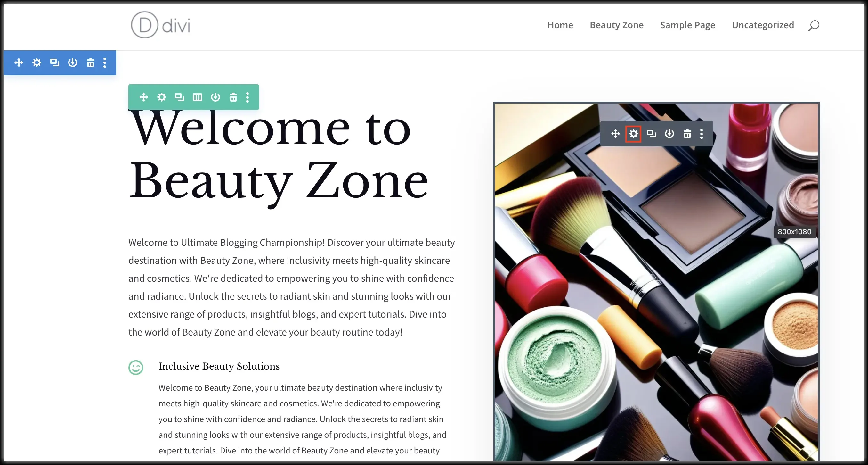Click the move icon in blue section toolbar
868x465 pixels.
[x=19, y=62]
